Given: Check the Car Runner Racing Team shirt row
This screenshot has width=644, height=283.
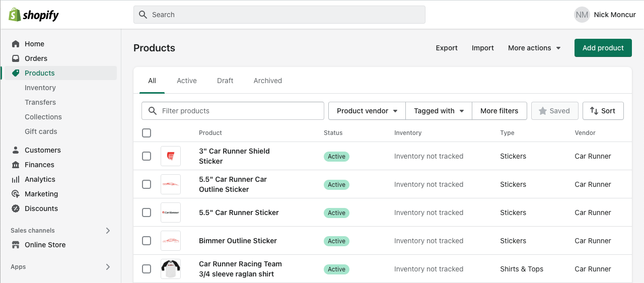Looking at the screenshot, I should point(147,269).
